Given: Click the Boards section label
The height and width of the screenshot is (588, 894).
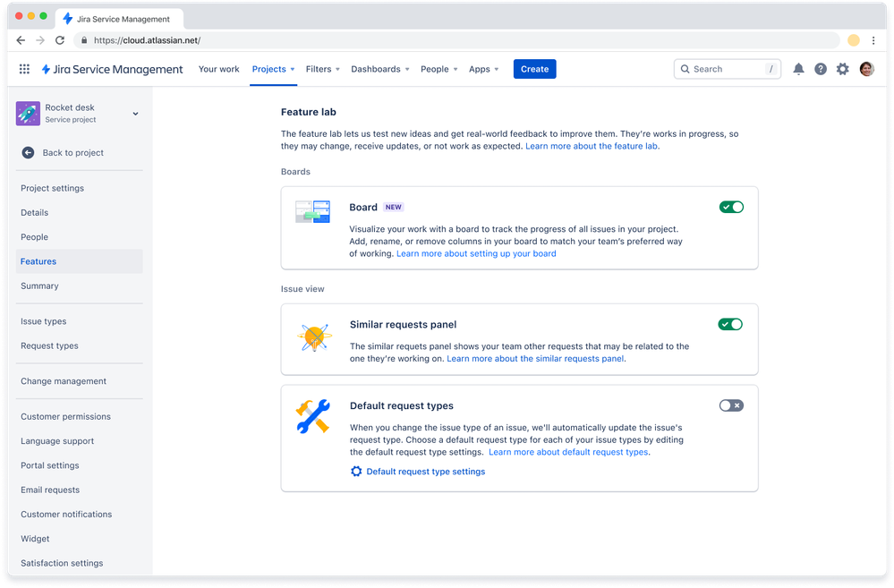Looking at the screenshot, I should [x=295, y=172].
